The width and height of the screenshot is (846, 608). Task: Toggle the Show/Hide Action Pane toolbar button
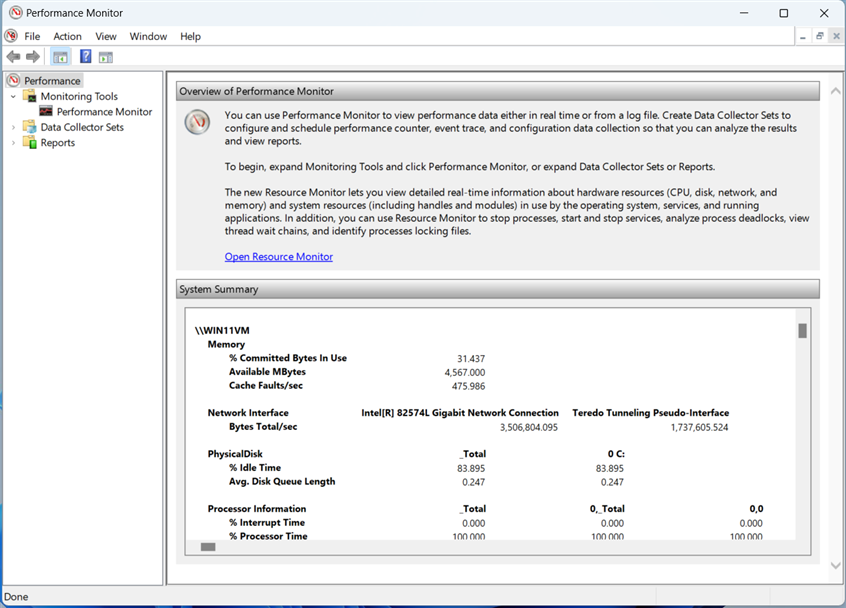pyautogui.click(x=103, y=57)
